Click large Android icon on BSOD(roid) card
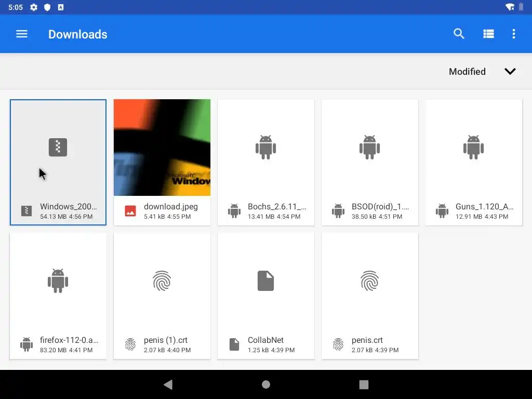The width and height of the screenshot is (532, 399). [x=369, y=147]
